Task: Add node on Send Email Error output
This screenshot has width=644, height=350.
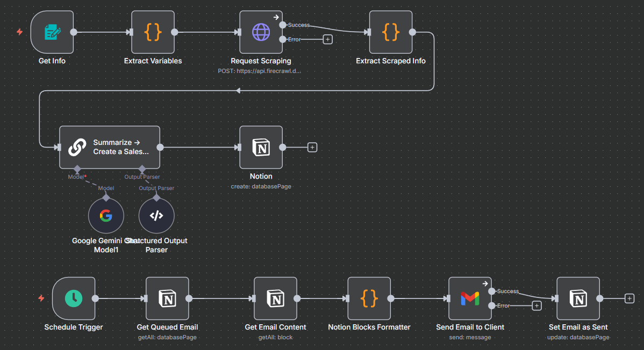Action: [x=536, y=305]
